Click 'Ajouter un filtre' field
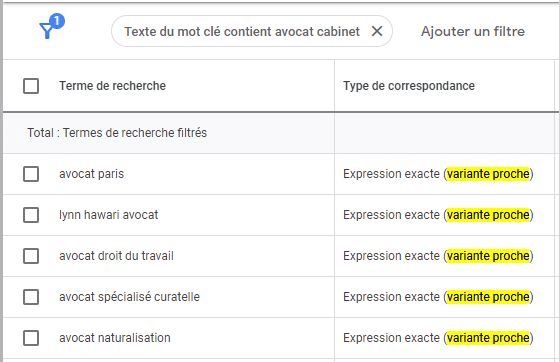 pos(473,31)
